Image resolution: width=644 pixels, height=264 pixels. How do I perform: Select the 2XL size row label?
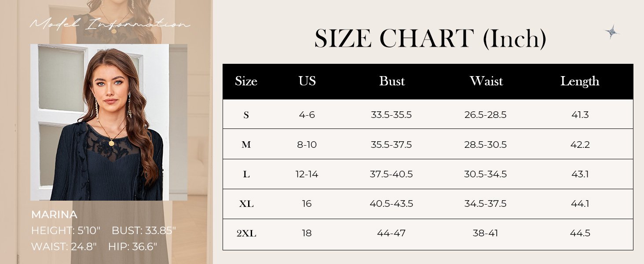point(246,234)
